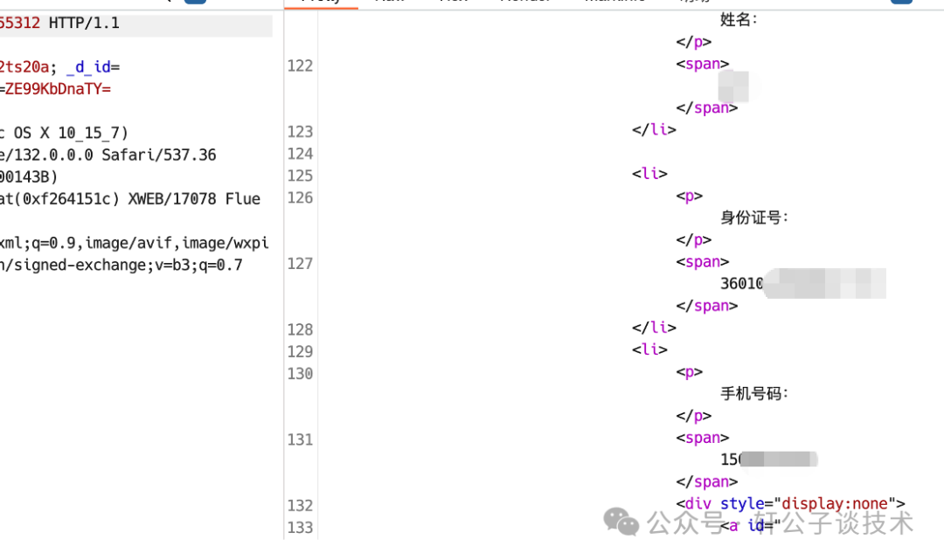Click the '<p>' tag on line 130
The image size is (944, 560).
pos(690,372)
